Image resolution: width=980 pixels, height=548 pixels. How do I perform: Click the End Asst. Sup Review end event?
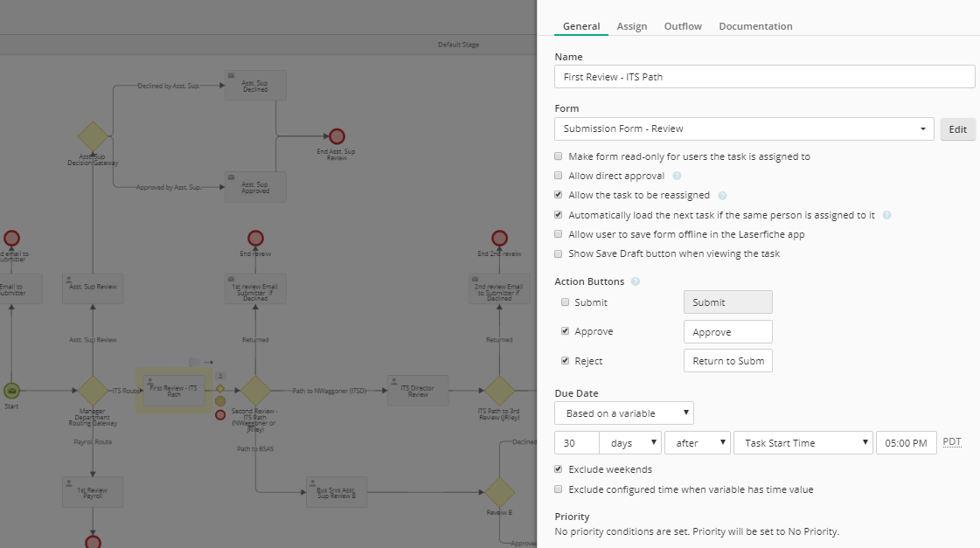click(337, 136)
